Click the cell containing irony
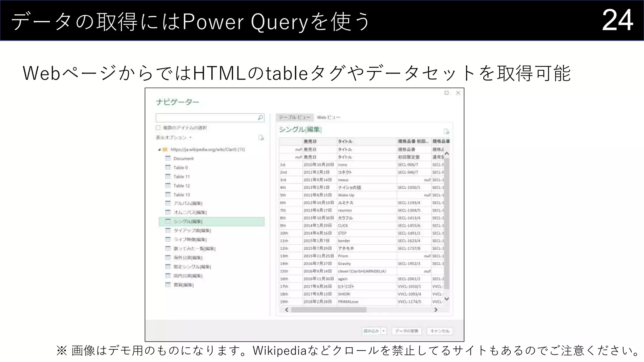 tap(367, 165)
